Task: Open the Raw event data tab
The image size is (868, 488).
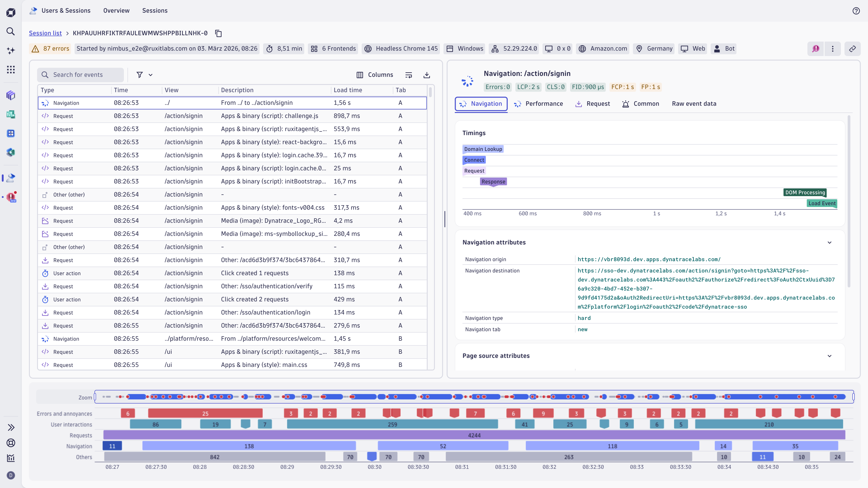Action: [694, 104]
